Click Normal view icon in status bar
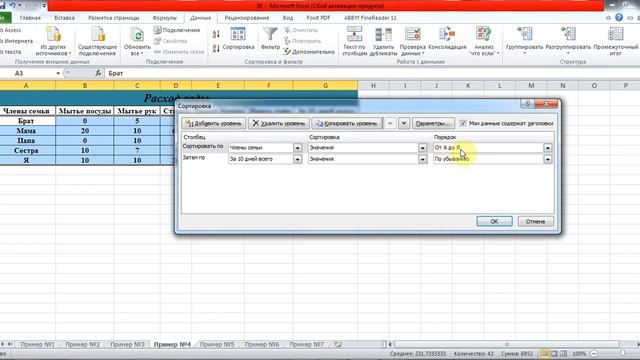 [x=544, y=353]
